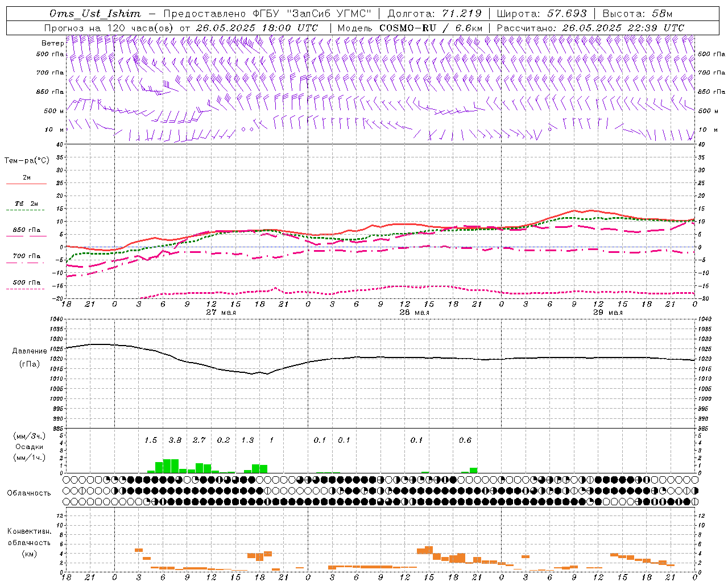Click the 2.7 precipitation total value

[199, 440]
